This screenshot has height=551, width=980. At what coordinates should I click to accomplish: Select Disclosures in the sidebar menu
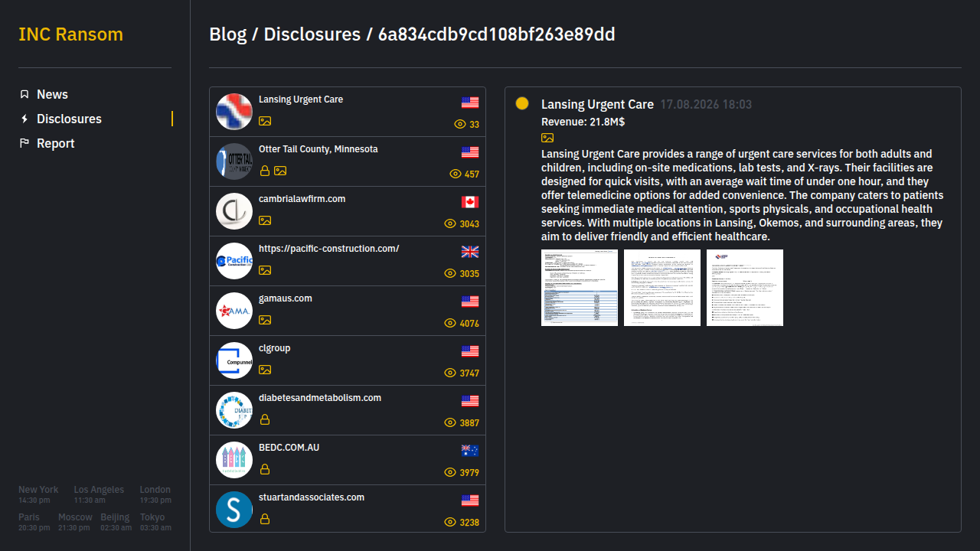(x=69, y=119)
